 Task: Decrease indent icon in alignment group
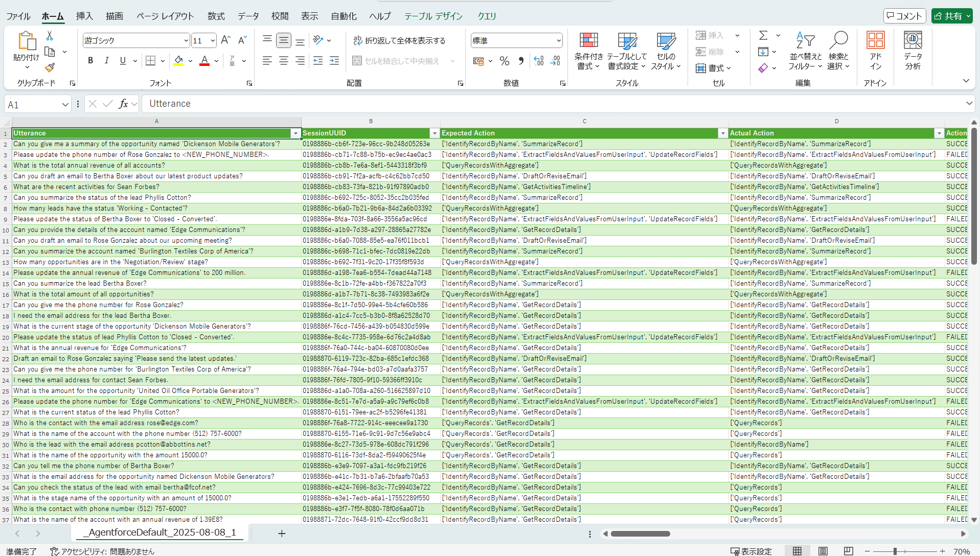pos(318,61)
